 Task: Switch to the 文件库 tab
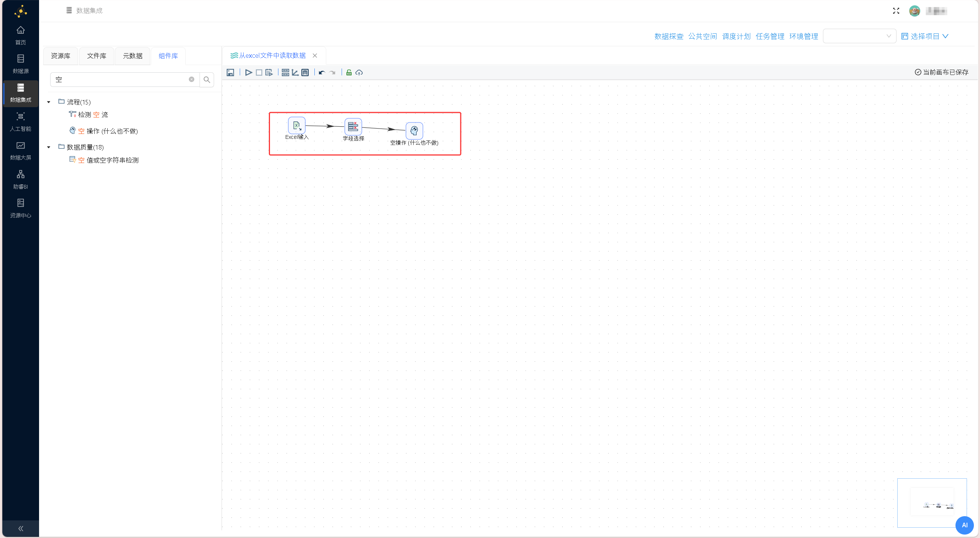click(x=97, y=56)
